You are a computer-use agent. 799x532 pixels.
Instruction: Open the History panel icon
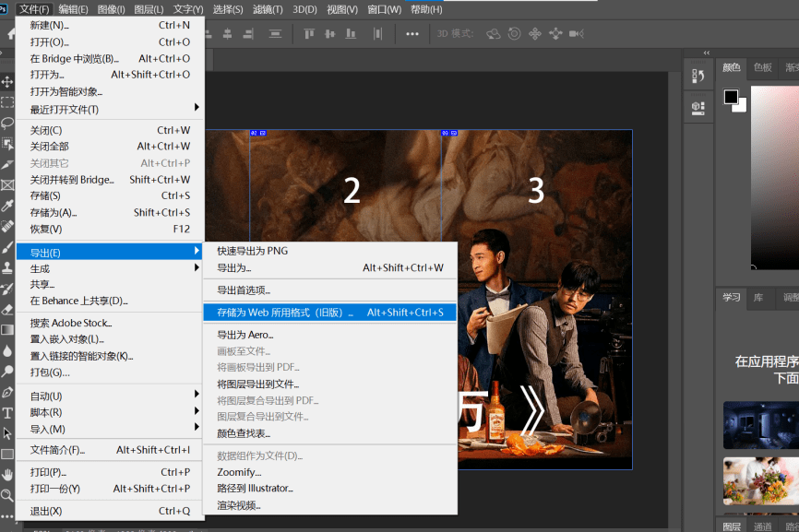(x=698, y=77)
